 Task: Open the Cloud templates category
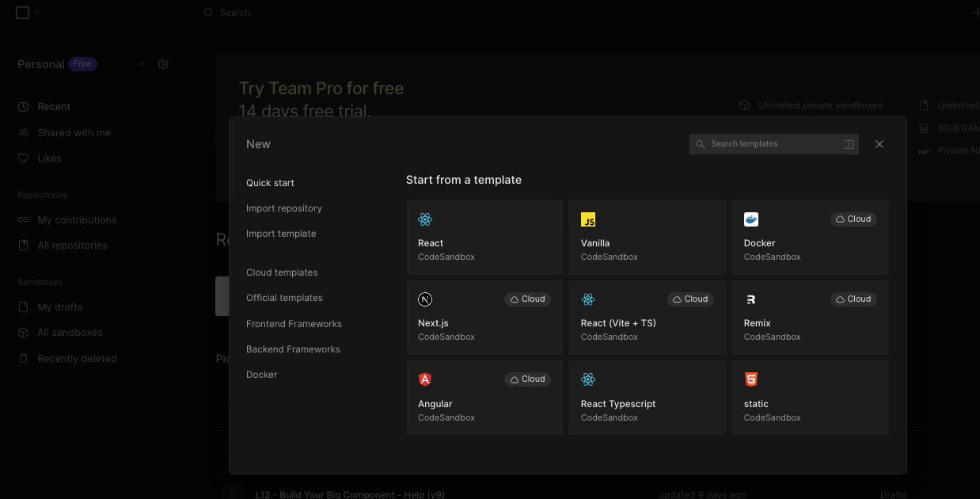[282, 272]
